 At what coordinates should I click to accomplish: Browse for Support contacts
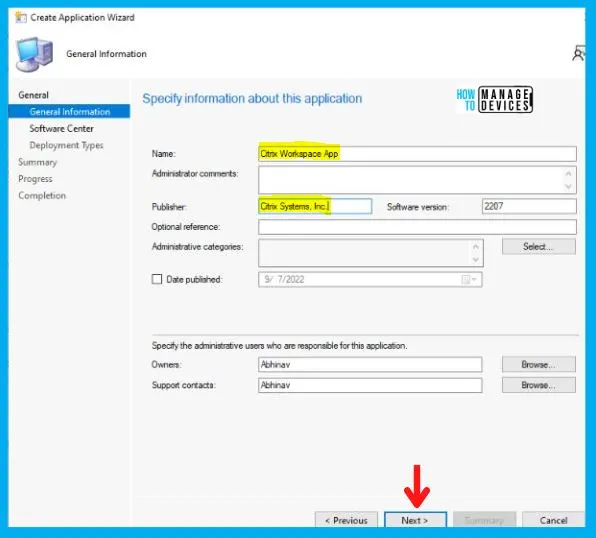539,385
